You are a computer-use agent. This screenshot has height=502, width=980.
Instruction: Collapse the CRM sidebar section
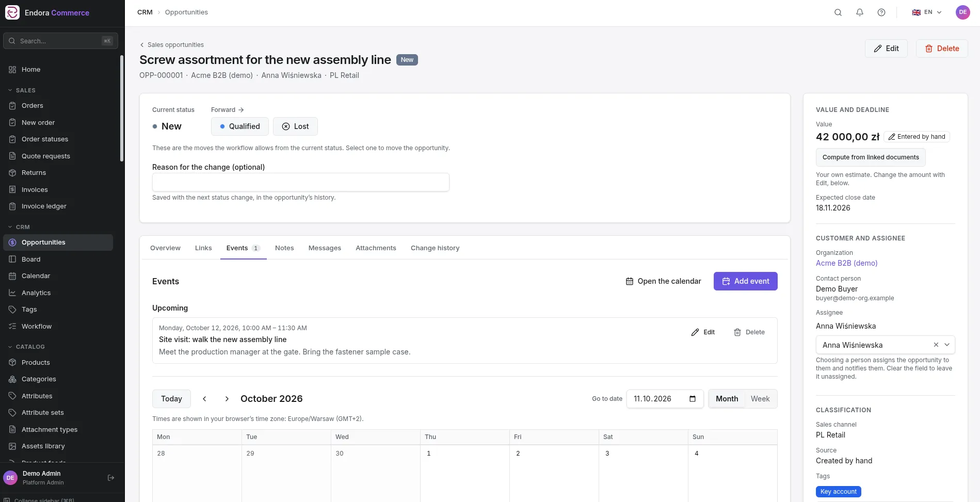pyautogui.click(x=19, y=227)
